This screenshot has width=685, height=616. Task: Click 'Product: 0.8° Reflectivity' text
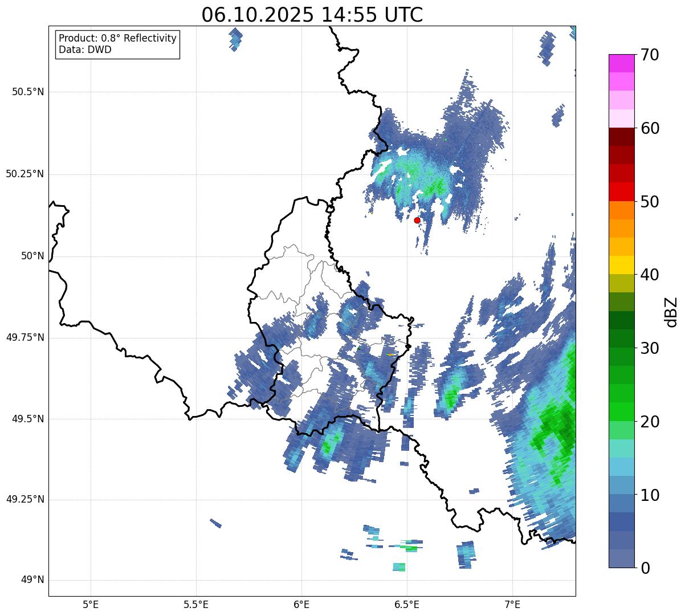pyautogui.click(x=118, y=38)
